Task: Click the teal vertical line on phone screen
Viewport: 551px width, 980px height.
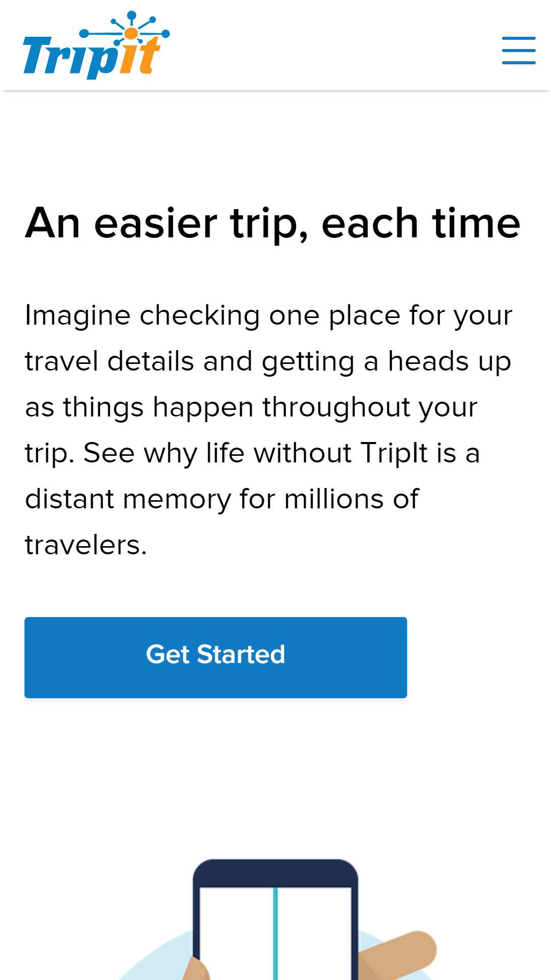Action: 275,933
